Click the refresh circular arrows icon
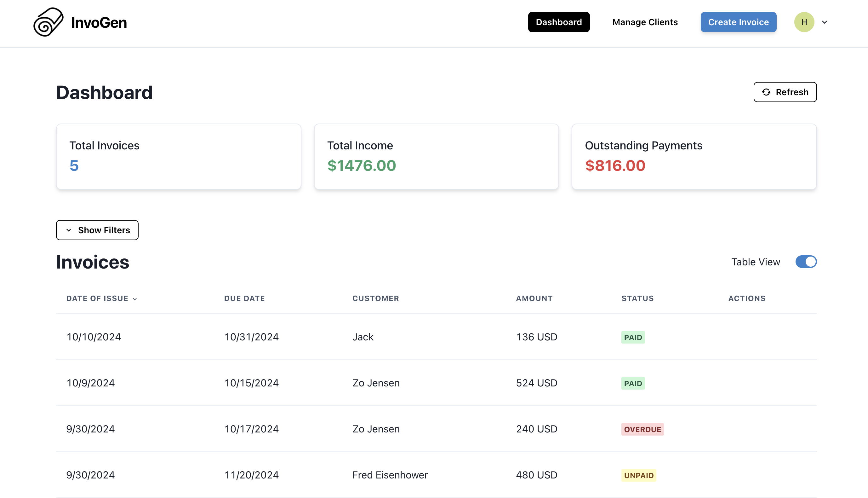Screen dimensions: 868x498 [x=767, y=92]
